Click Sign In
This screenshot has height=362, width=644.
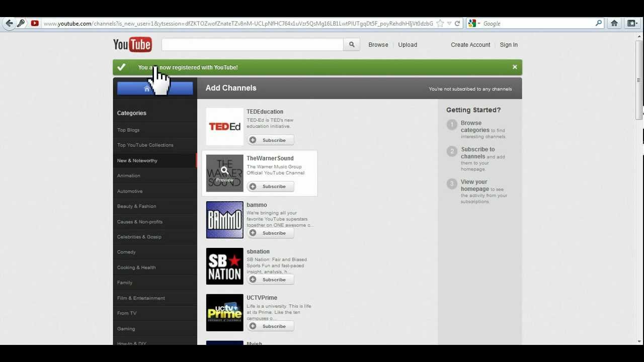click(509, 45)
